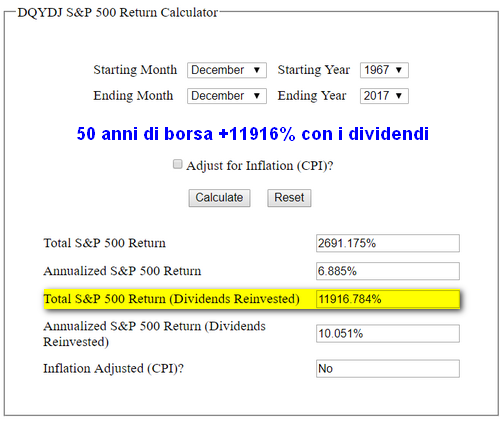Click the Total S&P 500 Return field
Image resolution: width=500 pixels, height=430 pixels.
pyautogui.click(x=388, y=243)
